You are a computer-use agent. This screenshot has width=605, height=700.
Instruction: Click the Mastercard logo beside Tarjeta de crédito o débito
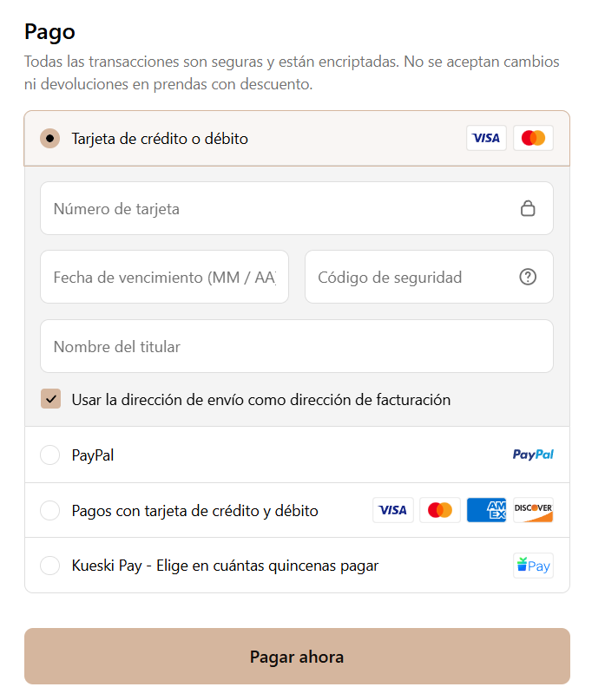click(533, 138)
